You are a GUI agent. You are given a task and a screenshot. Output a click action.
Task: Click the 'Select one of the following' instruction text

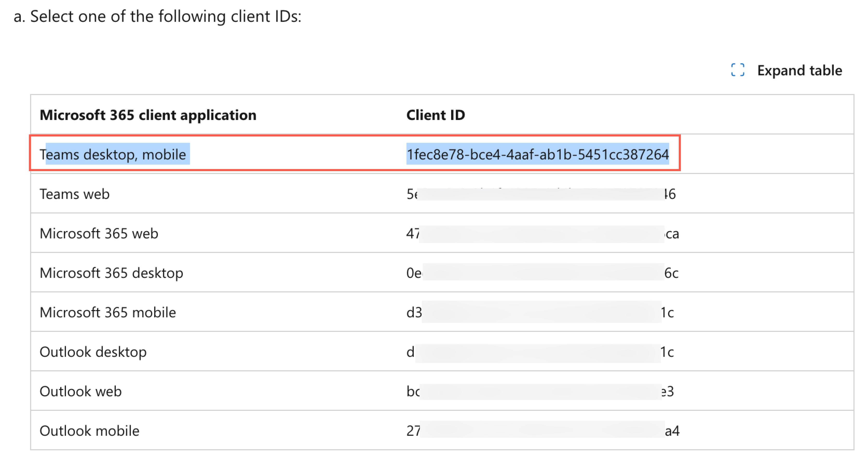tap(157, 16)
